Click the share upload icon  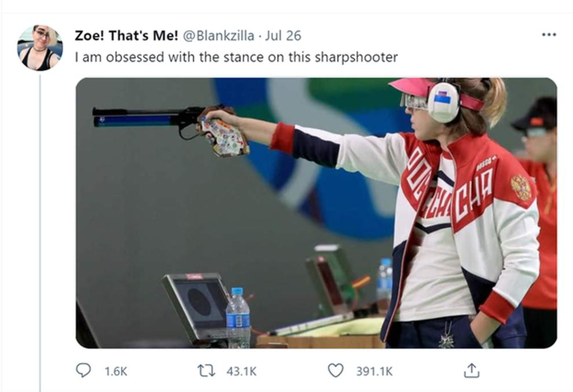click(x=472, y=371)
